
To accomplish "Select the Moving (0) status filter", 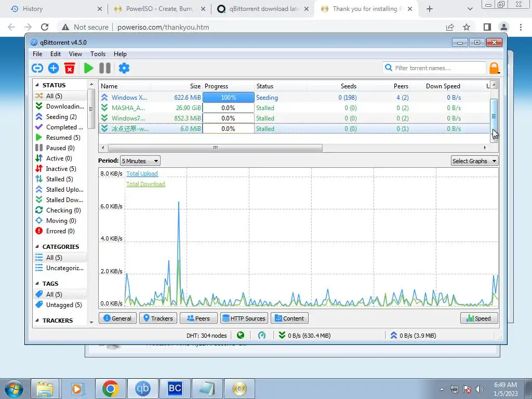I will tap(60, 220).
